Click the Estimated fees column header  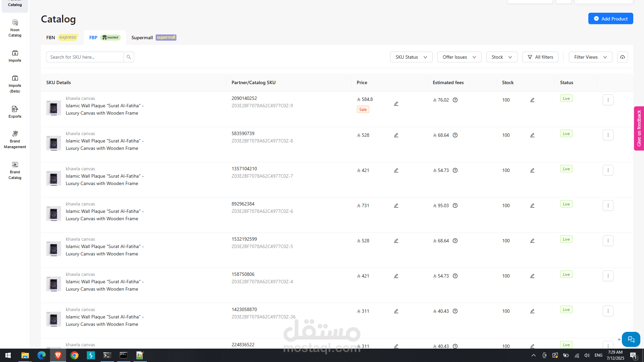pos(448,82)
